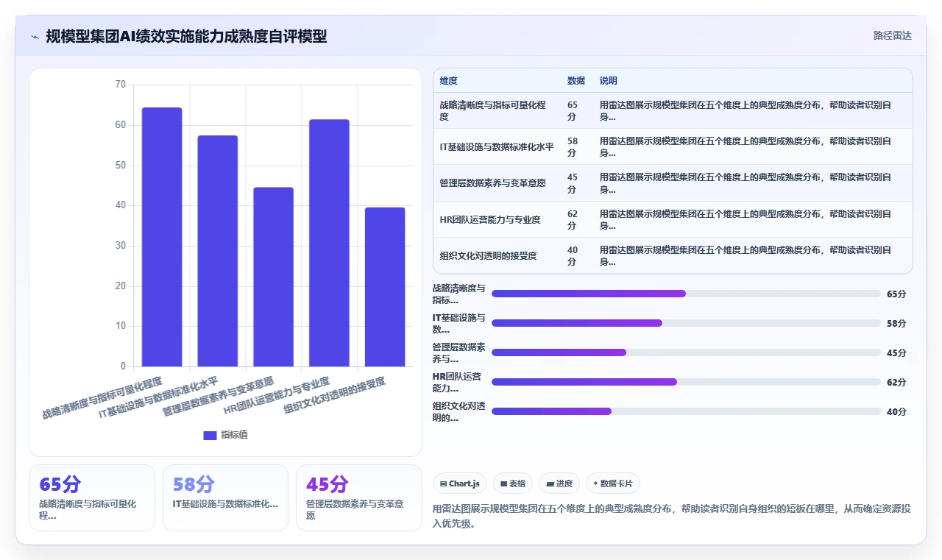Viewport: 942px width, 560px height.
Task: Click the 40分 value beside 组织文化 progress bar
Action: click(x=896, y=411)
